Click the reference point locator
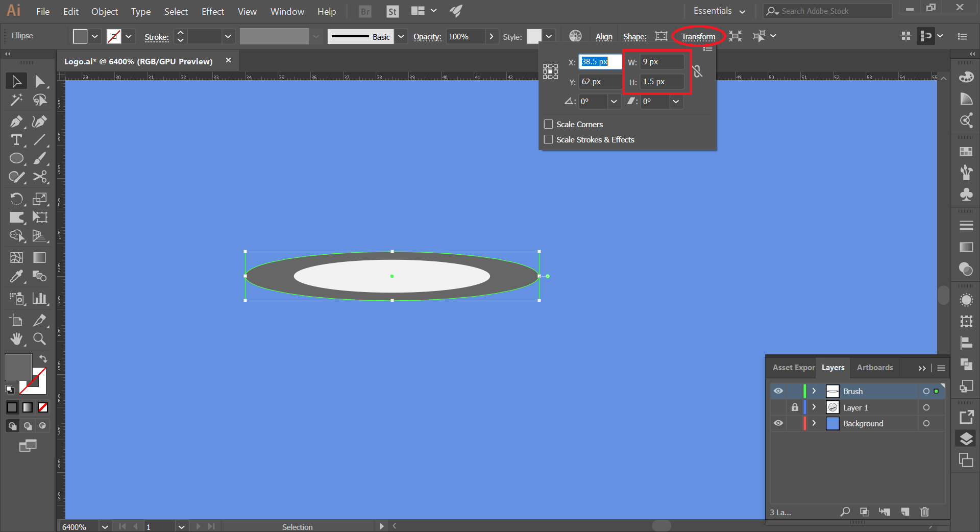The width and height of the screenshot is (980, 532). click(550, 71)
